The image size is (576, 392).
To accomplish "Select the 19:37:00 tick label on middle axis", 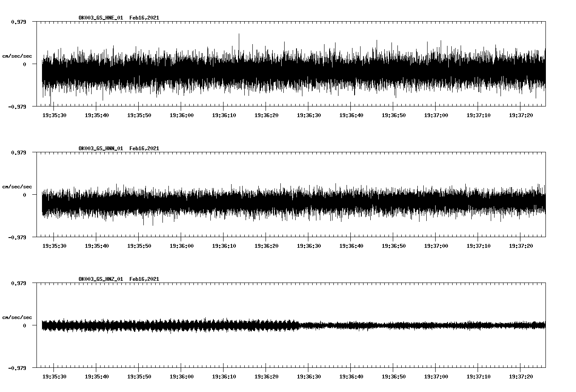I will (x=437, y=245).
